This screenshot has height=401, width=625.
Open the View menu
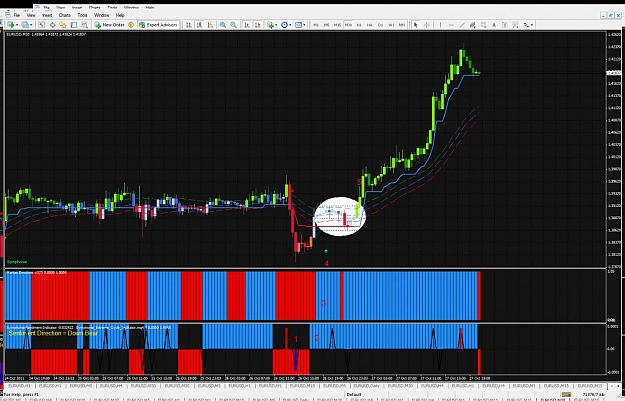click(x=31, y=15)
